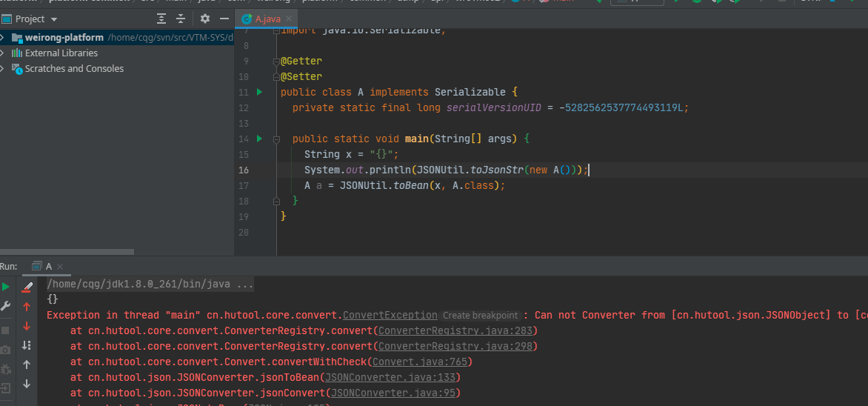
Task: Click the toJsonStr method call
Action: click(x=496, y=170)
